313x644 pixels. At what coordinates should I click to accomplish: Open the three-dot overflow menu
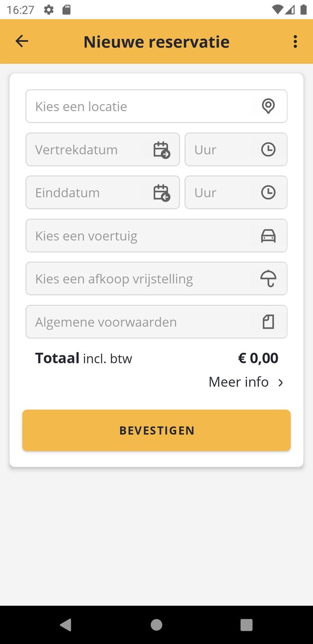click(295, 41)
